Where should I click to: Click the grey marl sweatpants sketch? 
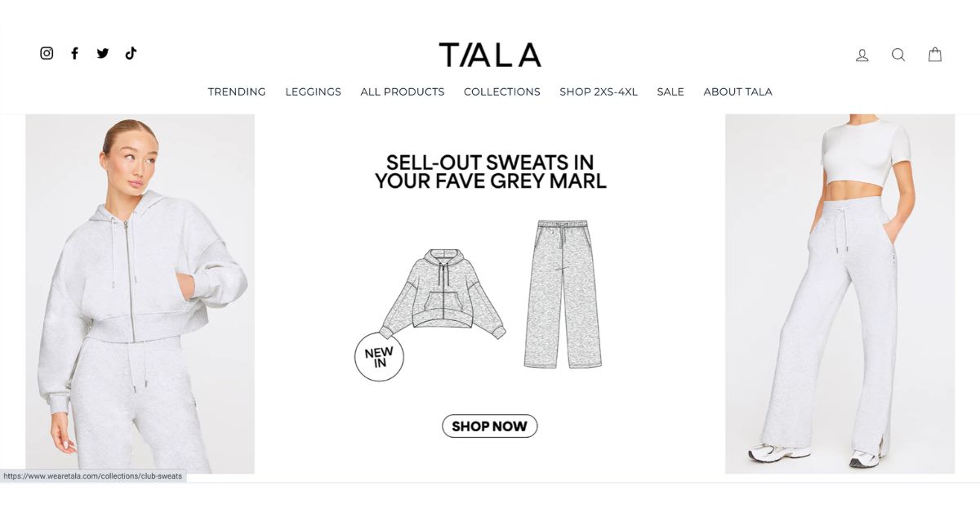point(563,294)
